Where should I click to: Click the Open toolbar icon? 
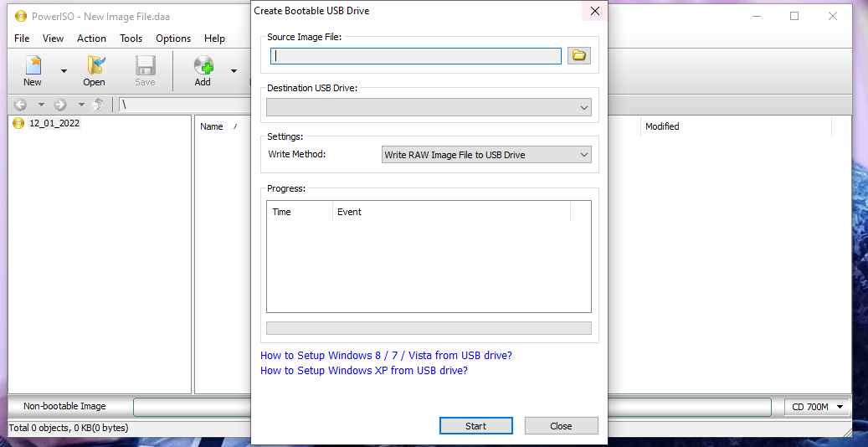[x=94, y=70]
